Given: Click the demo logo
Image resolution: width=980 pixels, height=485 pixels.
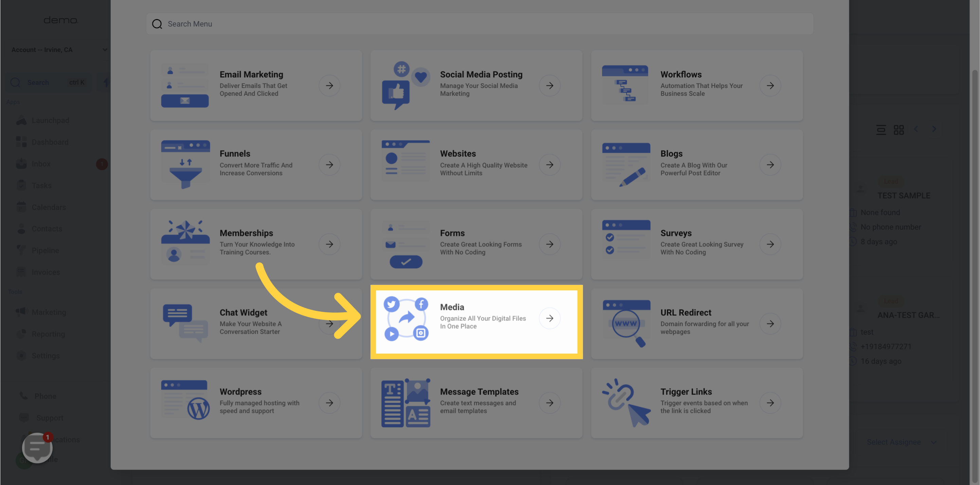Looking at the screenshot, I should [60, 20].
